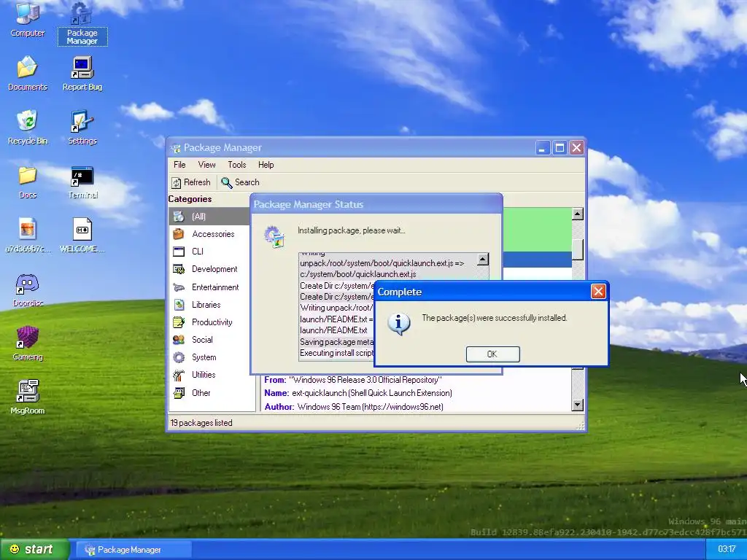Click the Development category icon
Viewport: 747px width, 560px height.
click(x=179, y=269)
